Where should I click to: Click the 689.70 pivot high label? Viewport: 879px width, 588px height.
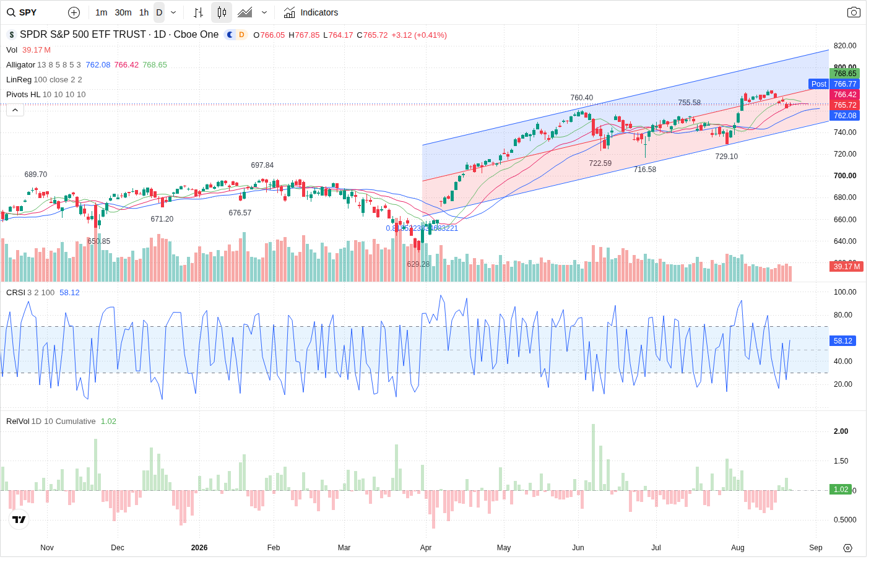click(x=36, y=175)
